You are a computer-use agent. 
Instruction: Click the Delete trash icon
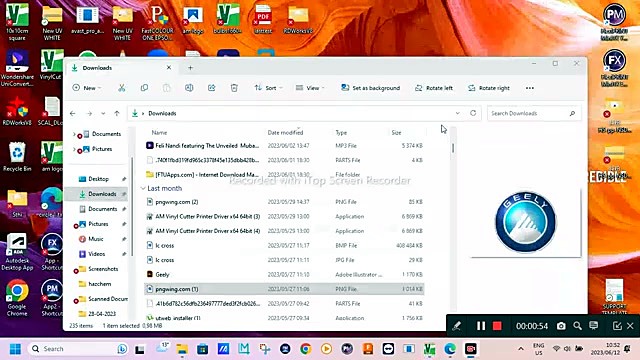tap(234, 88)
